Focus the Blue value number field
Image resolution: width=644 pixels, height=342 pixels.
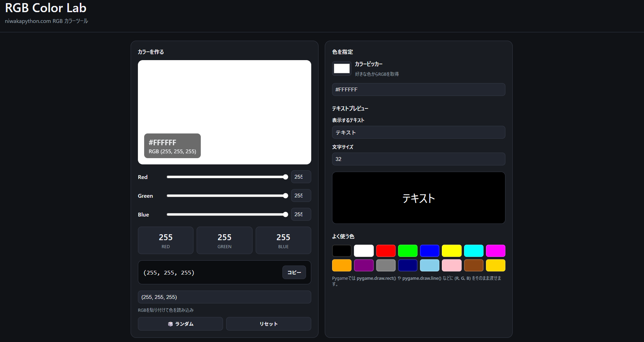coord(301,214)
